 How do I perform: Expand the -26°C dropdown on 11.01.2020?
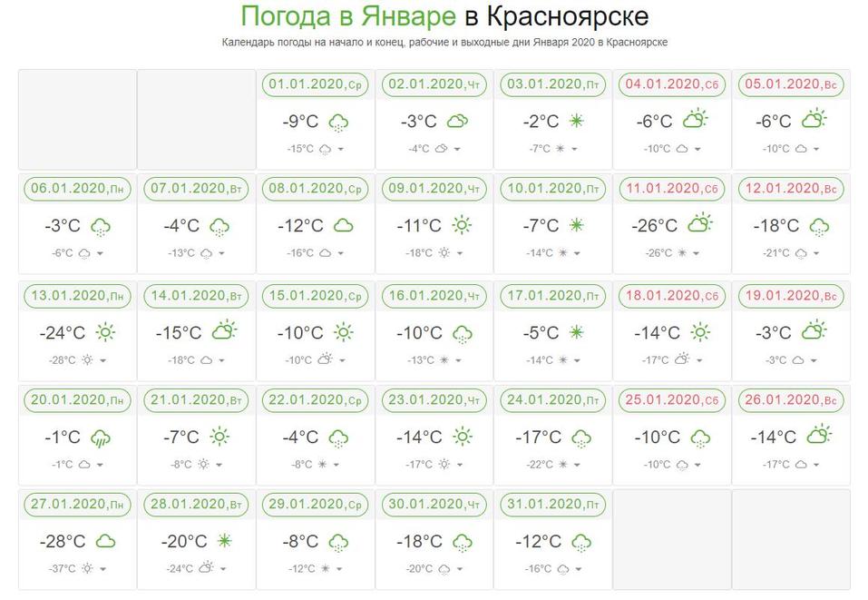point(697,253)
